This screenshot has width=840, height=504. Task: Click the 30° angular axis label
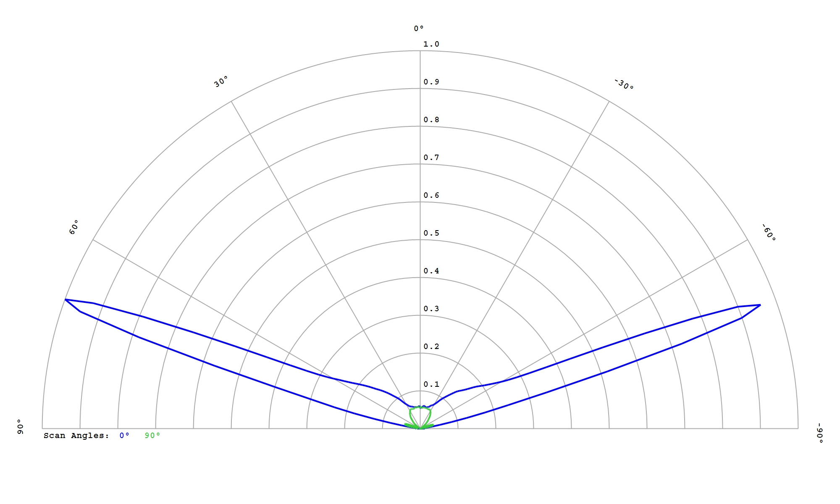click(x=221, y=81)
